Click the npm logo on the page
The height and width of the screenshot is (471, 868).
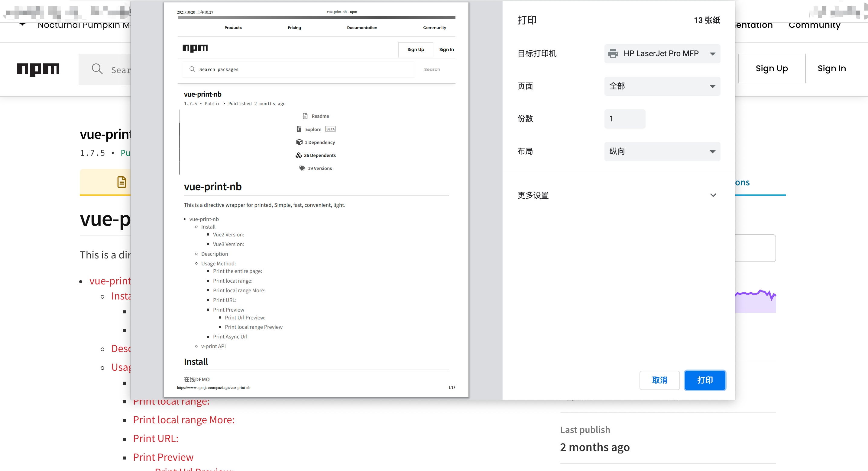pyautogui.click(x=38, y=69)
